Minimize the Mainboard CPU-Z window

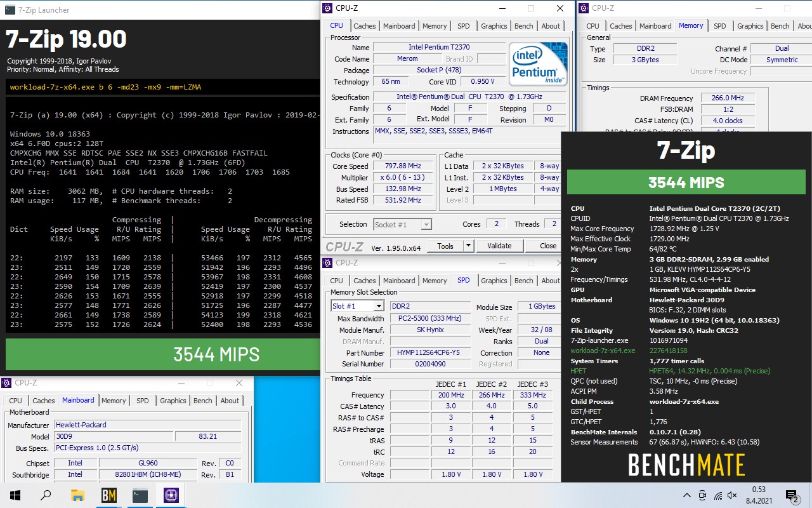click(x=180, y=384)
